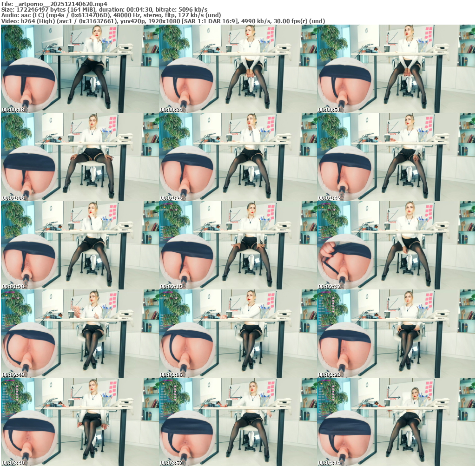Open the thumbnail at 00:02:32
The height and width of the screenshot is (466, 476).
coord(396,245)
